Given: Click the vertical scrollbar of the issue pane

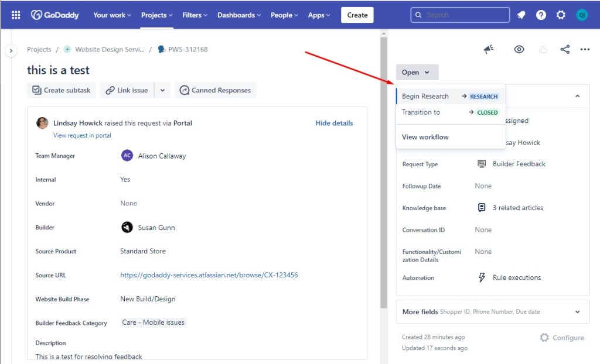Looking at the screenshot, I should pyautogui.click(x=384, y=173).
